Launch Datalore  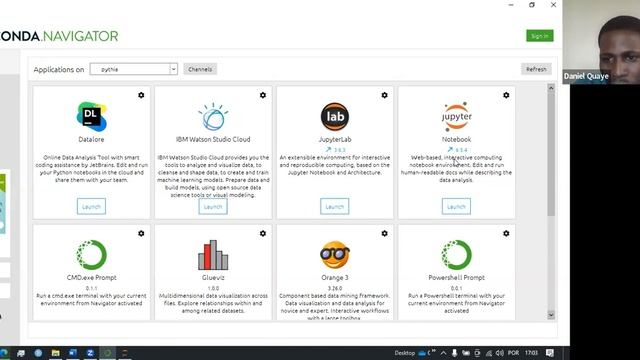[x=91, y=207]
